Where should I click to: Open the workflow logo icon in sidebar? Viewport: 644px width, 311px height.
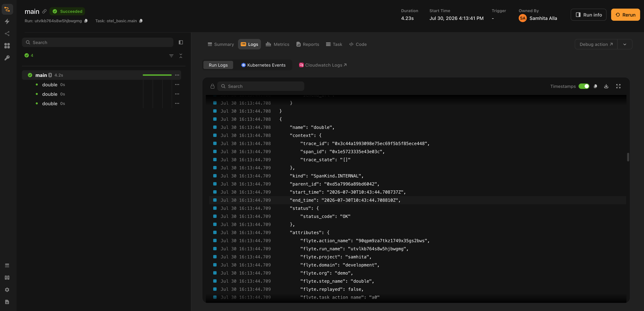[7, 9]
